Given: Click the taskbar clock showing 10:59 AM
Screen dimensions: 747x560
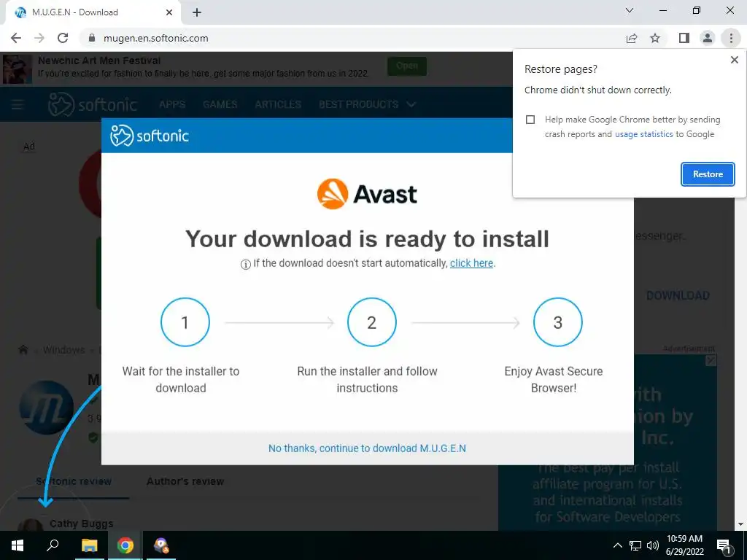Looking at the screenshot, I should pyautogui.click(x=684, y=545).
